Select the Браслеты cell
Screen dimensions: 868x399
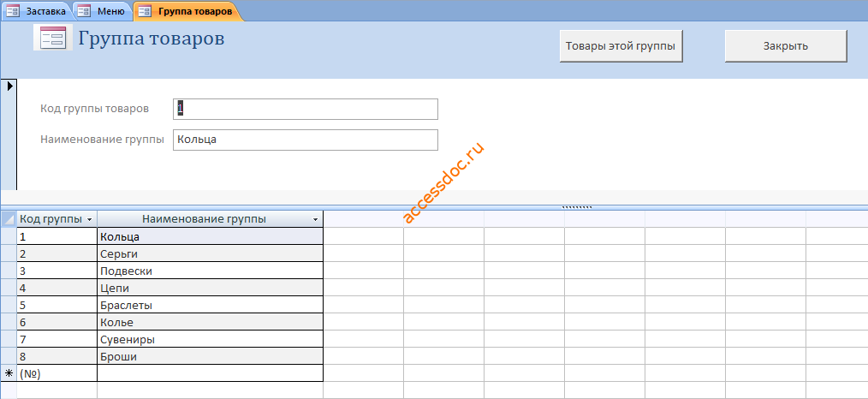pos(210,306)
